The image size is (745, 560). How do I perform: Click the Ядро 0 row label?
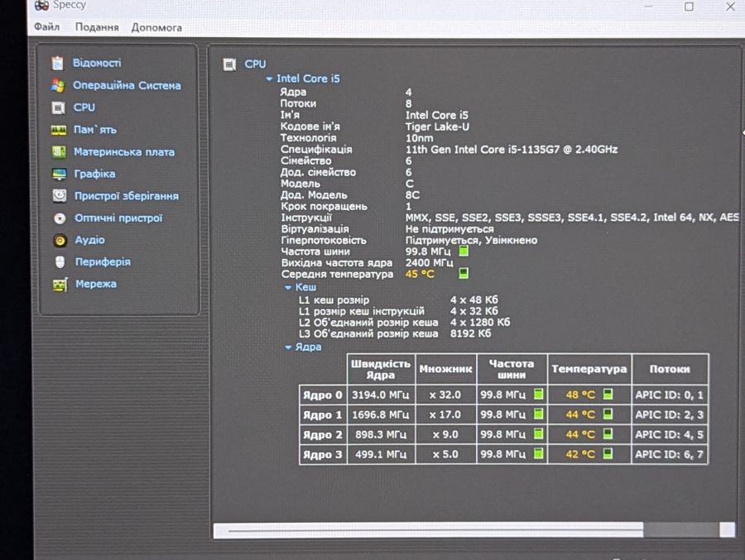tap(323, 395)
